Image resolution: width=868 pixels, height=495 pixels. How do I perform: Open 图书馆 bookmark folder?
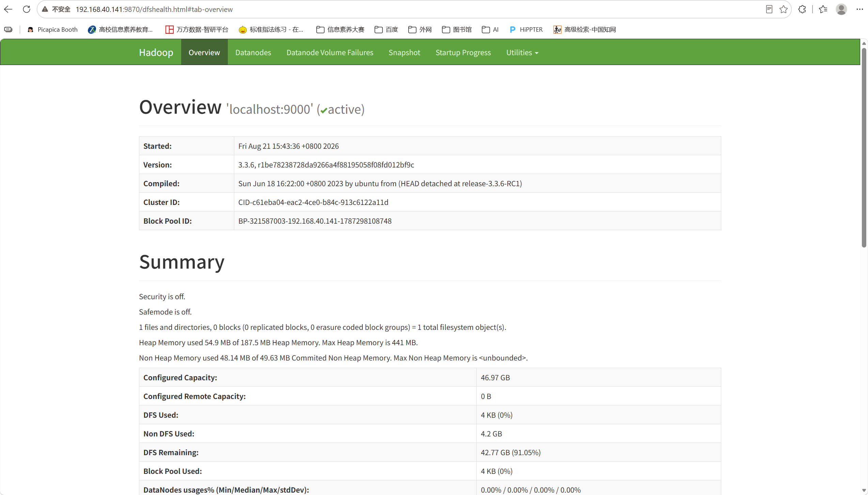[457, 30]
